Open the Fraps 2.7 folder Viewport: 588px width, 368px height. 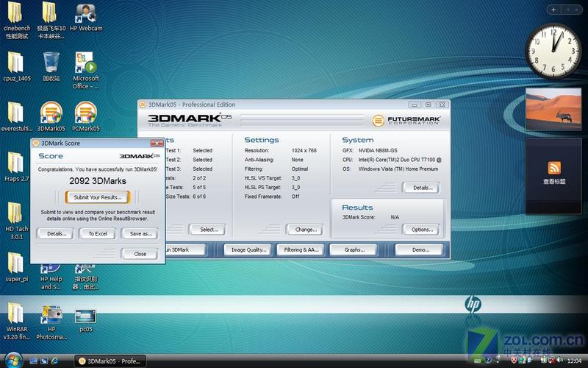tap(15, 167)
